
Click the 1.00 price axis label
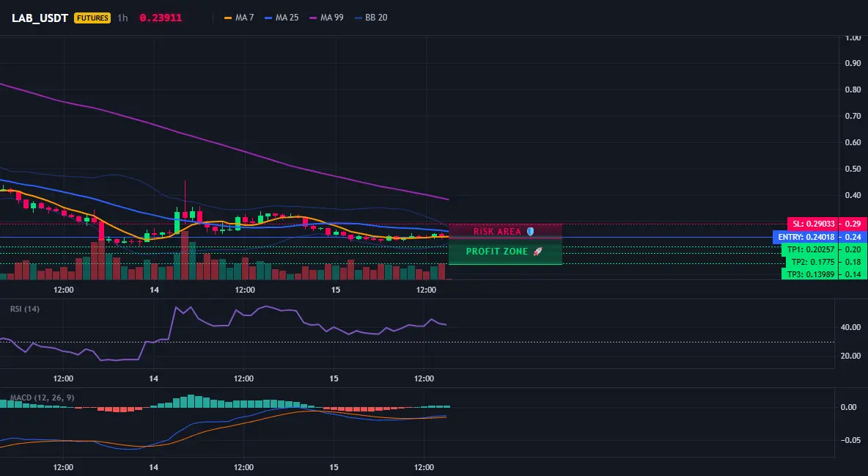pos(853,37)
